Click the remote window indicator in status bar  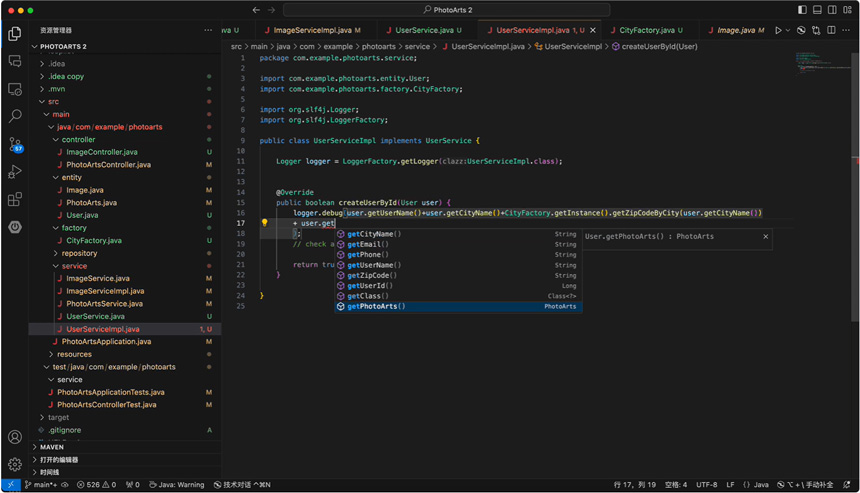coord(10,485)
